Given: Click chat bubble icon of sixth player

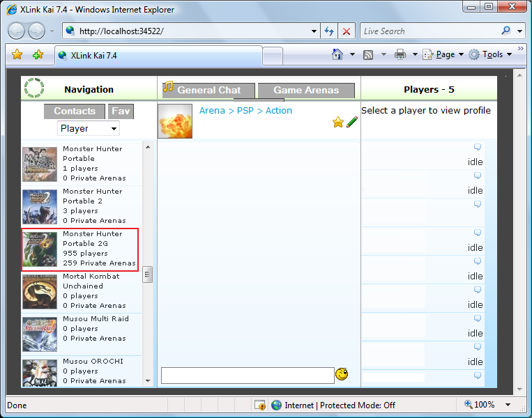Looking at the screenshot, I should [478, 290].
